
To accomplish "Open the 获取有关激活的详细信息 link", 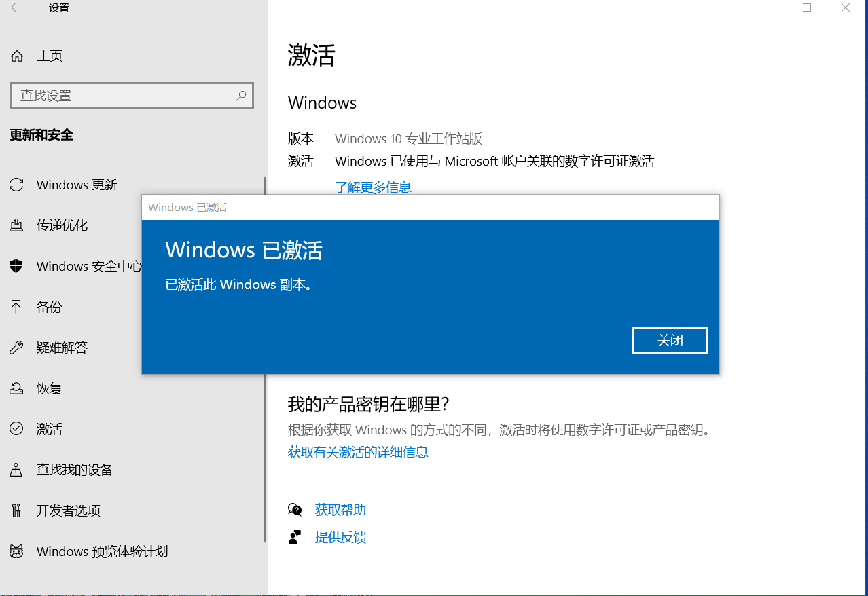I will point(358,452).
